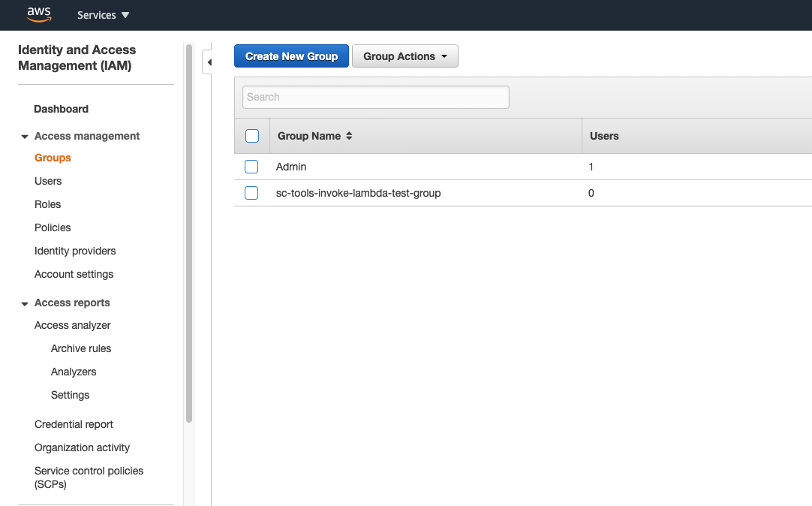Open Access analyzer
Viewport: 812px width, 506px height.
pyautogui.click(x=73, y=325)
